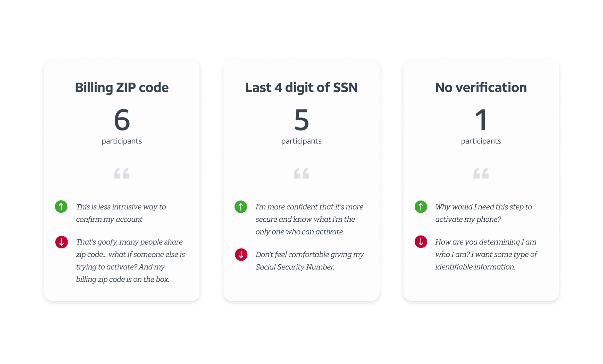This screenshot has height=364, width=603.
Task: Click quotation mark icon in No verification card
Action: [481, 173]
